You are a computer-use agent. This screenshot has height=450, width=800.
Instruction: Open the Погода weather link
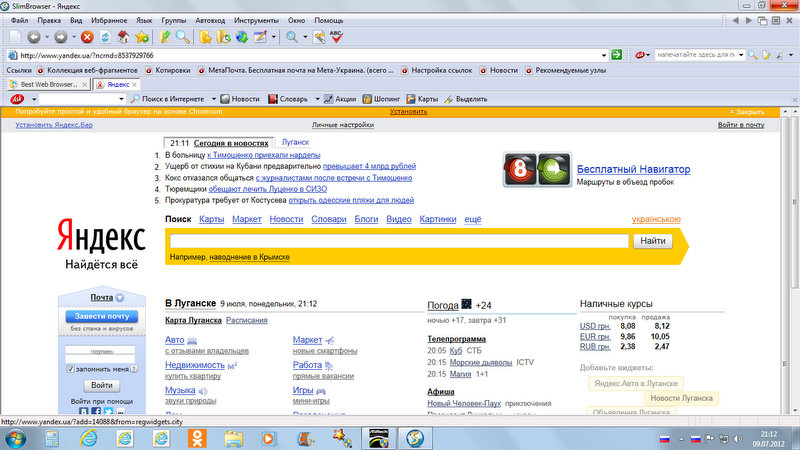pos(442,305)
